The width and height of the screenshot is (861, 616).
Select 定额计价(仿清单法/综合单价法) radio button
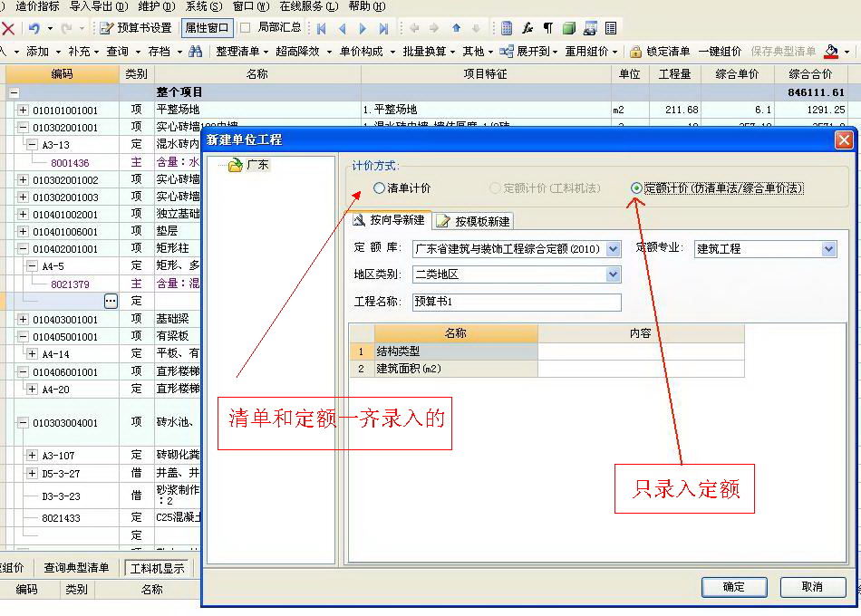[636, 188]
